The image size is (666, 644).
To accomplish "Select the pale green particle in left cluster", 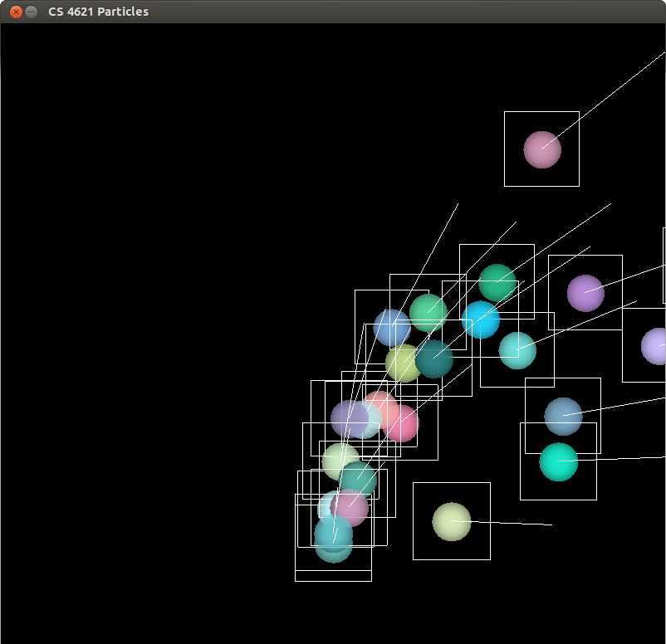I will tap(339, 461).
